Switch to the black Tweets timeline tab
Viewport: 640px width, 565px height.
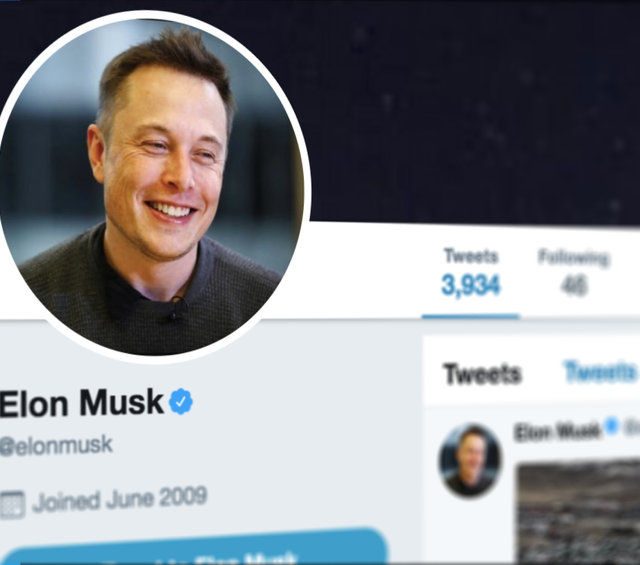pos(482,374)
